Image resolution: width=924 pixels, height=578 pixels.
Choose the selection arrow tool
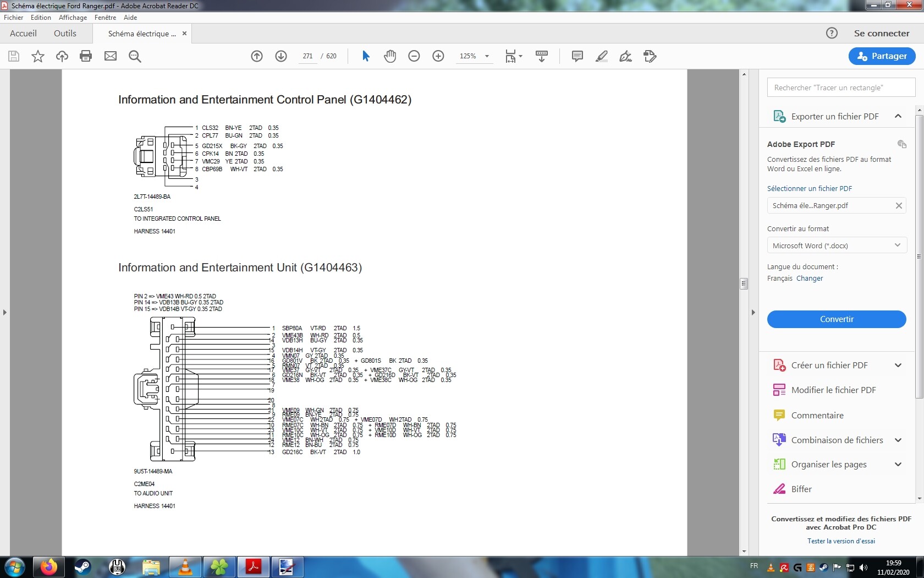tap(366, 56)
